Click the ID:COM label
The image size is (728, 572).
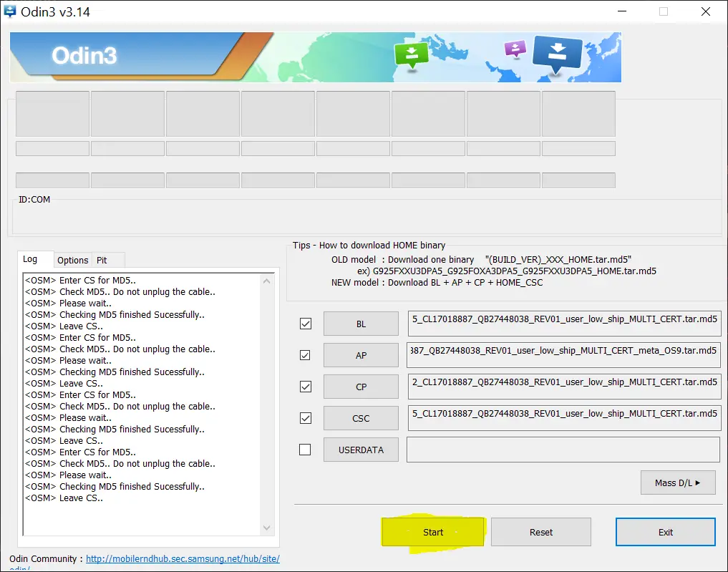tap(34, 200)
